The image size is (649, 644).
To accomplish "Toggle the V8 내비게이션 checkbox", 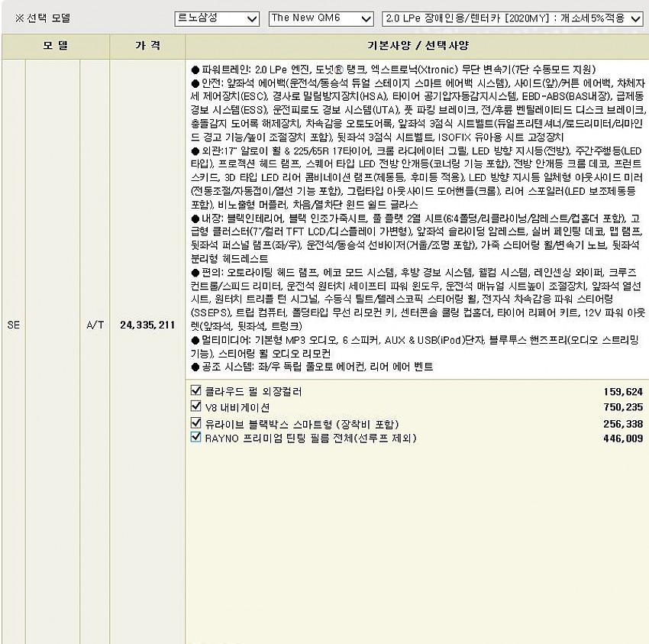I will click(196, 407).
